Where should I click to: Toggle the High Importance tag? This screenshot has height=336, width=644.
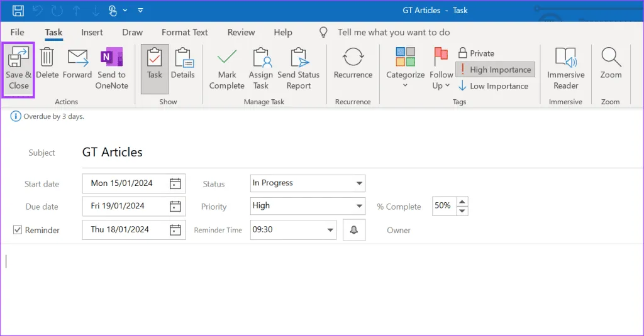[x=495, y=70]
